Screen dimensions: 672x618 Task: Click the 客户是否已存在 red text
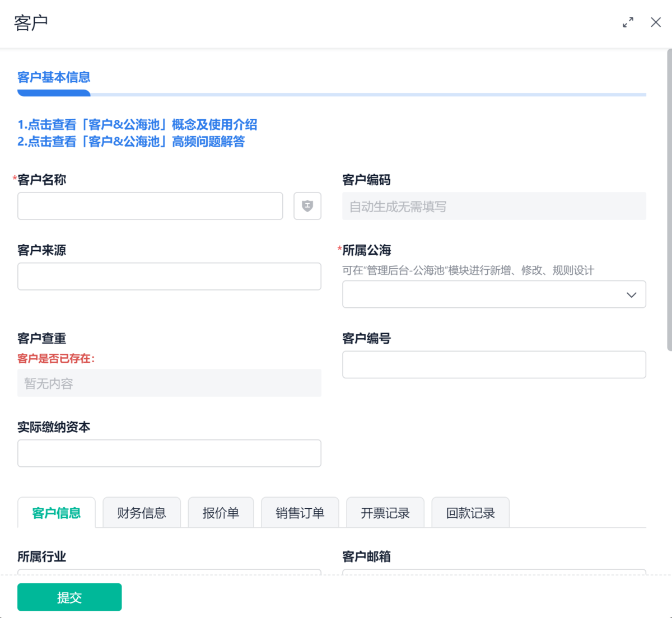click(x=56, y=358)
